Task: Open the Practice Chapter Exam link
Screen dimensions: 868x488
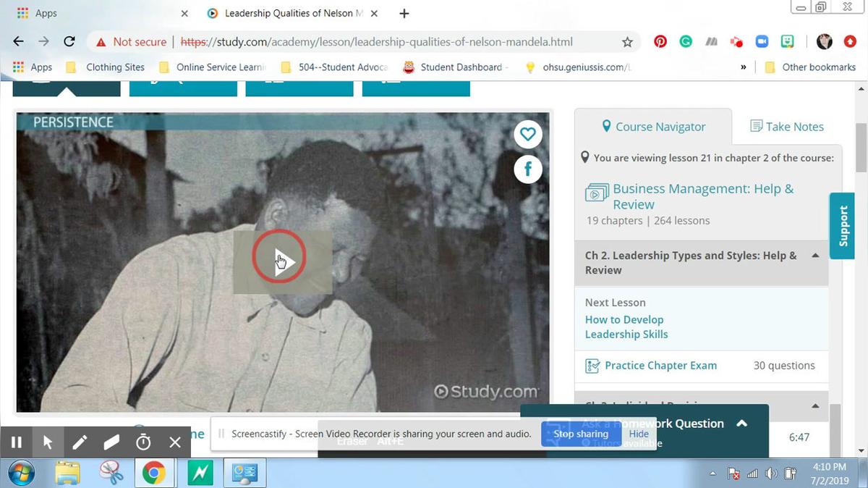Action: pyautogui.click(x=660, y=366)
